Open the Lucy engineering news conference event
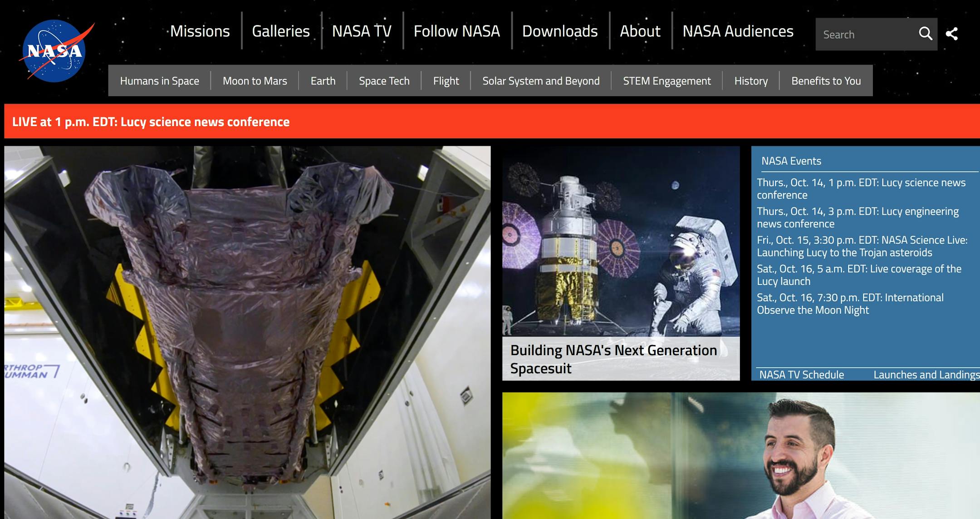The height and width of the screenshot is (519, 980). [x=857, y=217]
